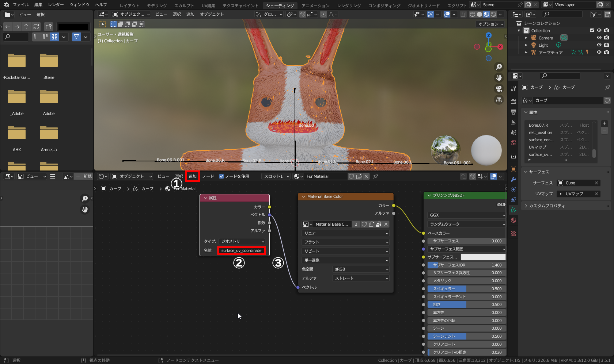Click the 名前 field with surface_uv_coordinate

241,250
